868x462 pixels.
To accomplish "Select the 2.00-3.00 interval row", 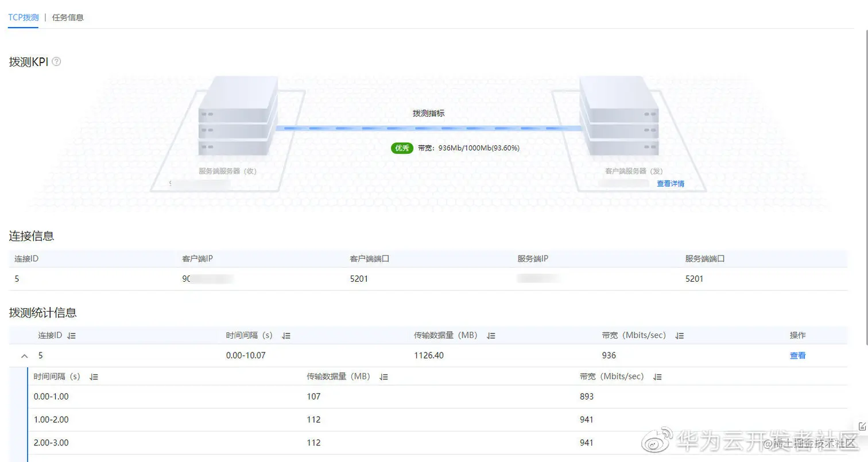I will 437,442.
